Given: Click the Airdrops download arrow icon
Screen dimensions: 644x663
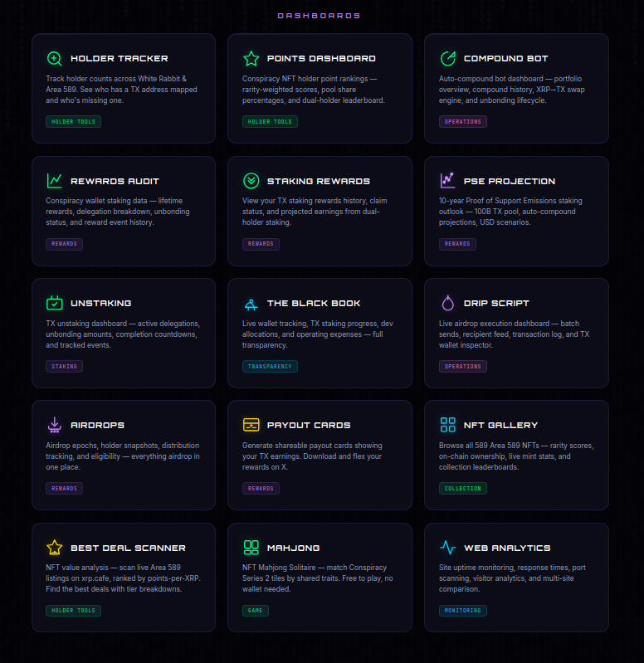Looking at the screenshot, I should click(55, 426).
